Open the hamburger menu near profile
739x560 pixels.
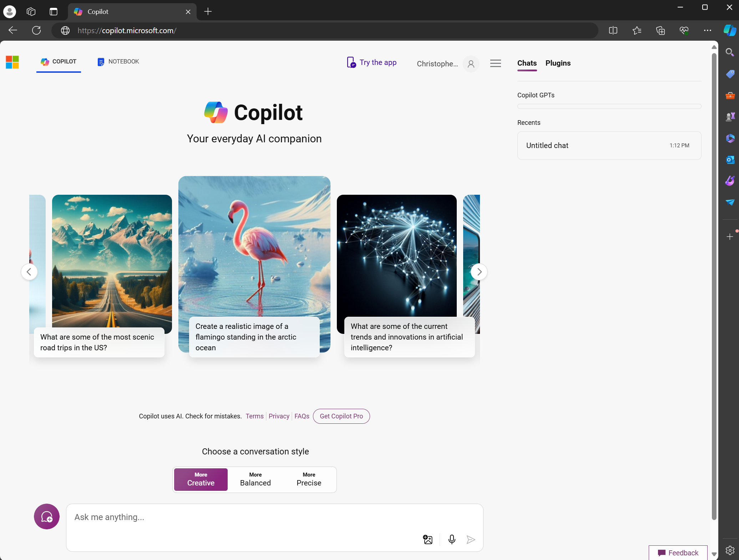click(495, 63)
